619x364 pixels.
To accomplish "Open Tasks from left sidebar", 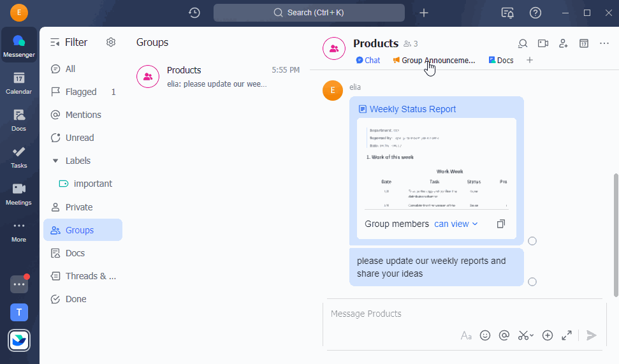I will tap(18, 157).
